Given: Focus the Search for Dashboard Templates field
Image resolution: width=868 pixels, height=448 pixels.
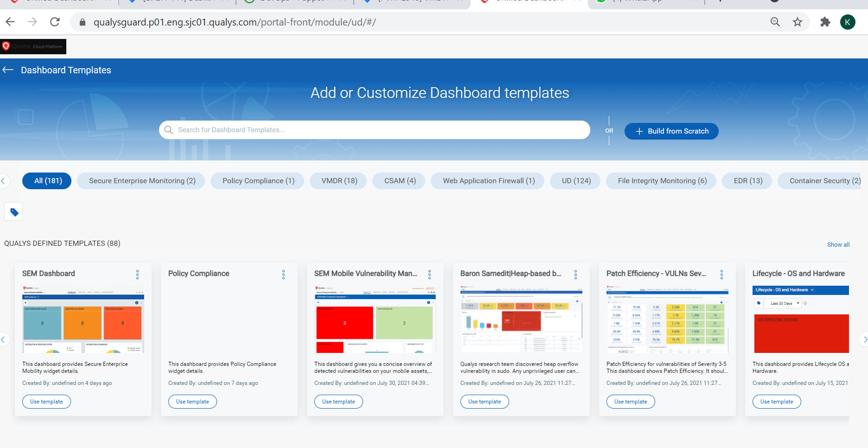Looking at the screenshot, I should point(374,130).
